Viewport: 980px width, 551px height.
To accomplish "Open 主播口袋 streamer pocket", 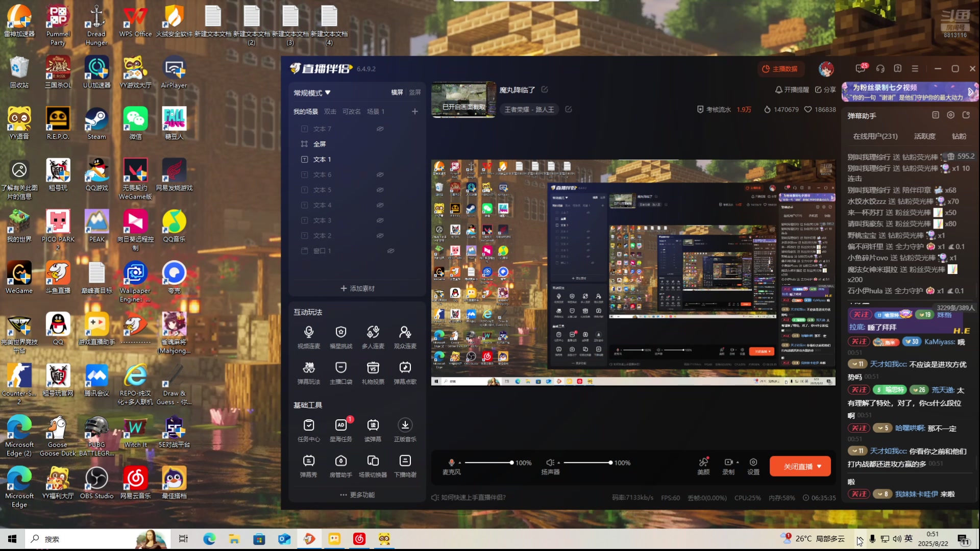I will tap(341, 373).
